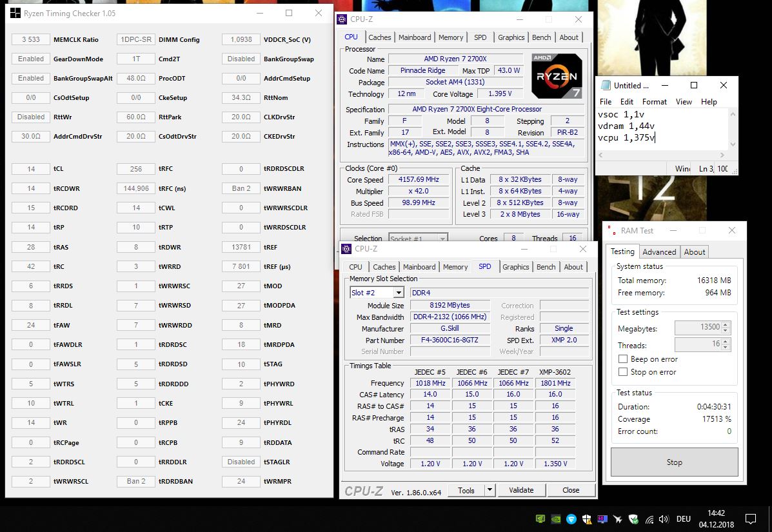Viewport: 772px width, 532px height.
Task: Click the Part Number F4-3600C16-8GTZ field
Action: pos(450,340)
